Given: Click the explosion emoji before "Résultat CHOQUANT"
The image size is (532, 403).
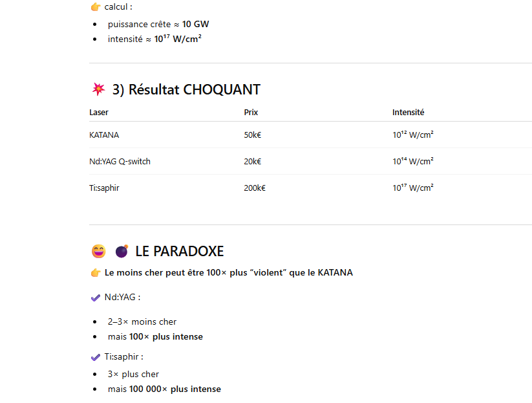Looking at the screenshot, I should pos(98,89).
